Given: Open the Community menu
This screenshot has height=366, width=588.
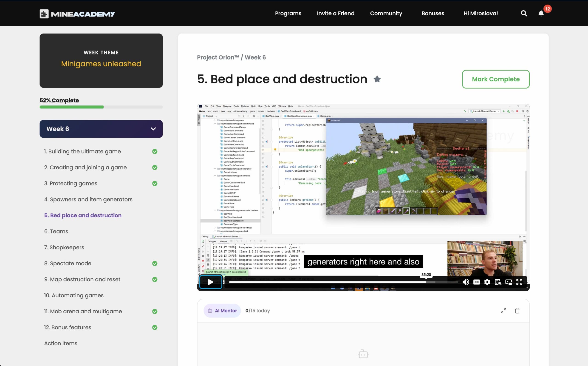Looking at the screenshot, I should tap(386, 13).
